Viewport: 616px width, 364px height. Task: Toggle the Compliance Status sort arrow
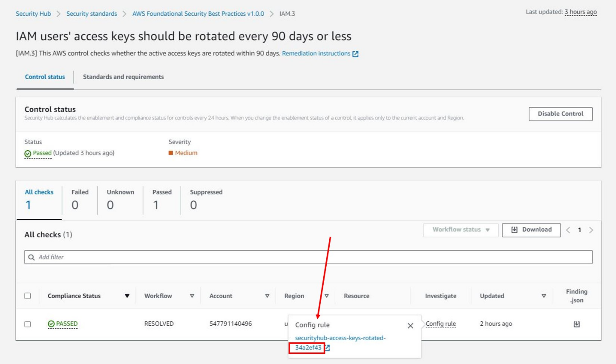point(127,295)
